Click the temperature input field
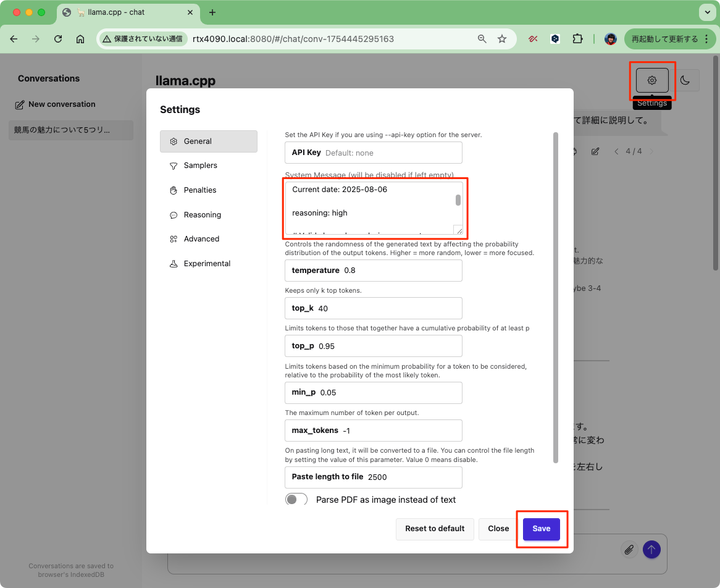Image resolution: width=720 pixels, height=588 pixels. [374, 271]
